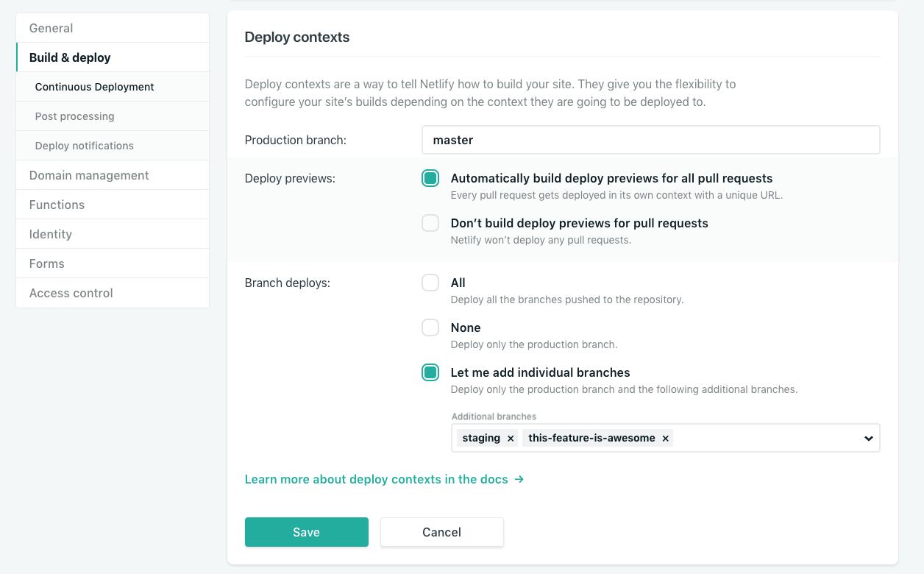The image size is (924, 574).
Task: Remove the staging branch tag
Action: [511, 439]
